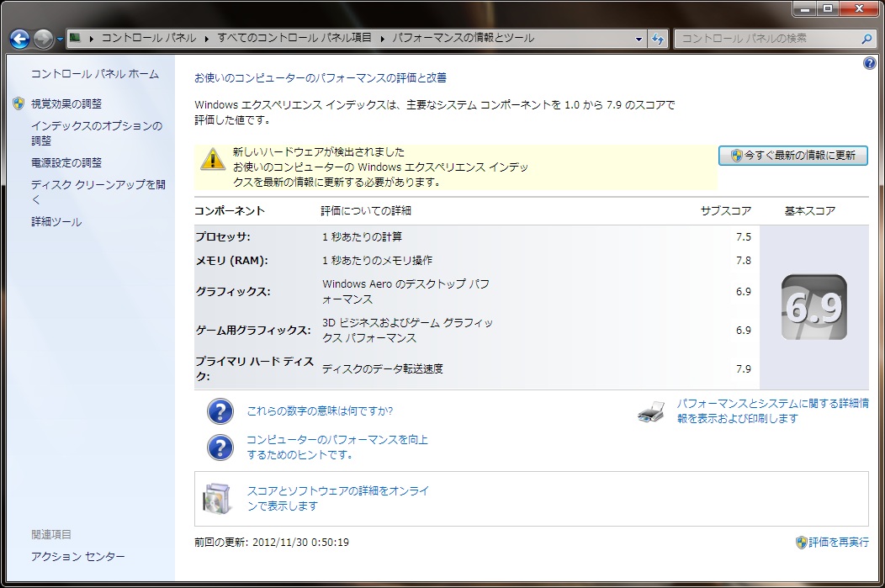
Task: Click ディスクのデータ転送速度 description
Action: (383, 369)
